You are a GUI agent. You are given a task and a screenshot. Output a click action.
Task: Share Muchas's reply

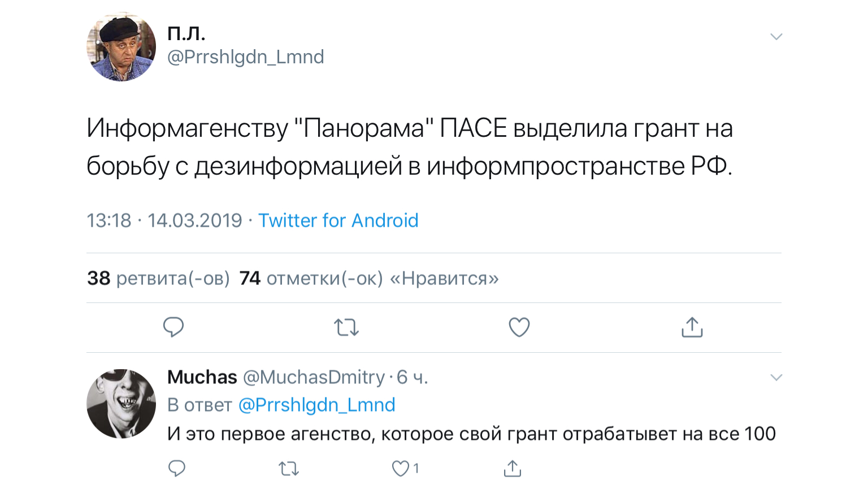pyautogui.click(x=512, y=468)
